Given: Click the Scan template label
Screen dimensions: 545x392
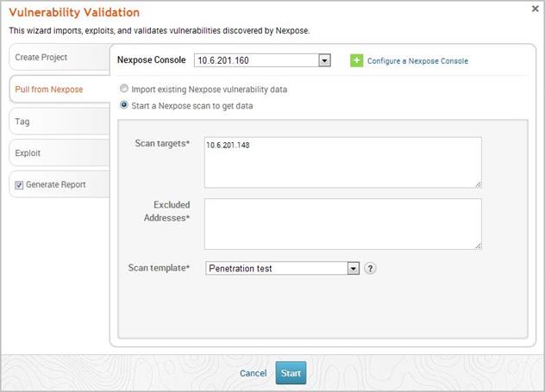Looking at the screenshot, I should coord(159,268).
